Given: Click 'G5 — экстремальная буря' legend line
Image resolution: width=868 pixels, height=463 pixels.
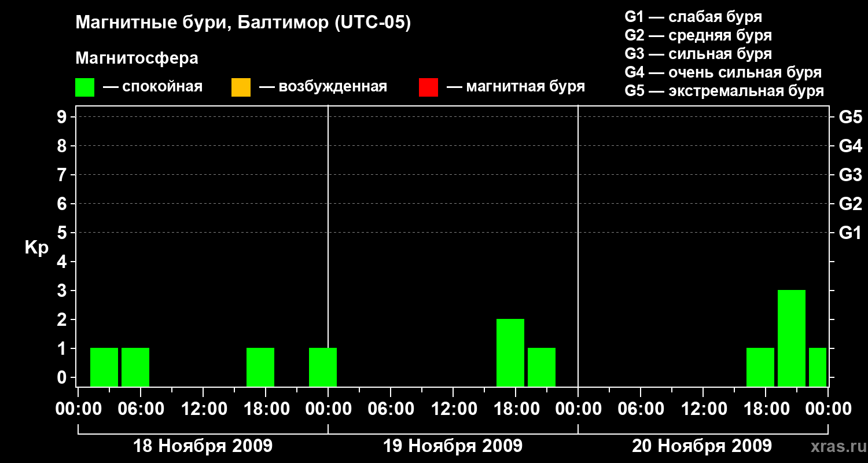Looking at the screenshot, I should click(724, 91).
